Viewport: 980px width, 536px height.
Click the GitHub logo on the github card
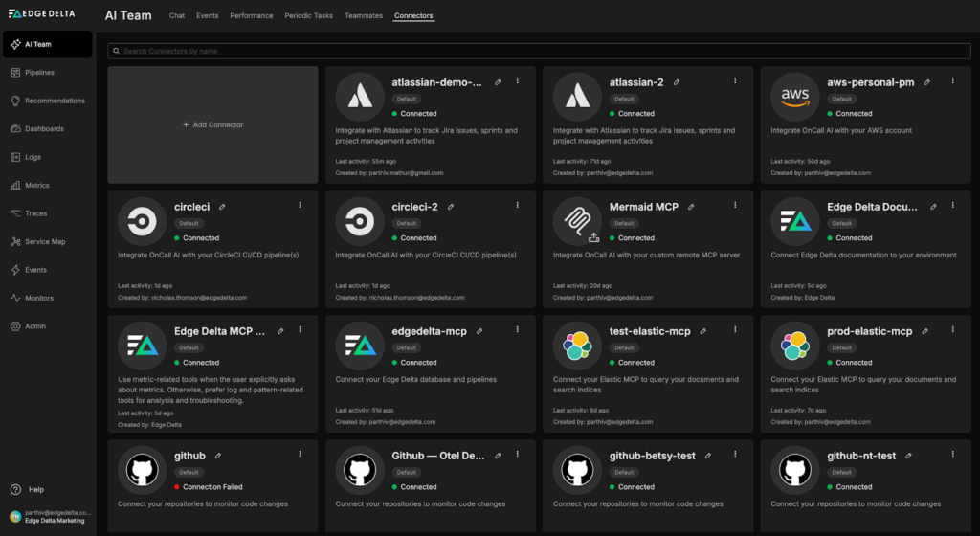pyautogui.click(x=142, y=470)
